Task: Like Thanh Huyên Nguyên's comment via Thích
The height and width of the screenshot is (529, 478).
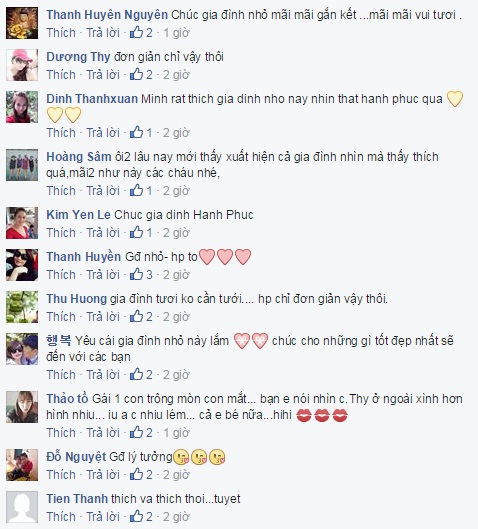Action: click(x=61, y=33)
